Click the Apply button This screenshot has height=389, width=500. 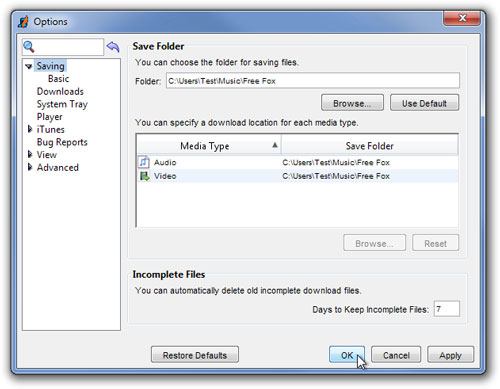(450, 355)
